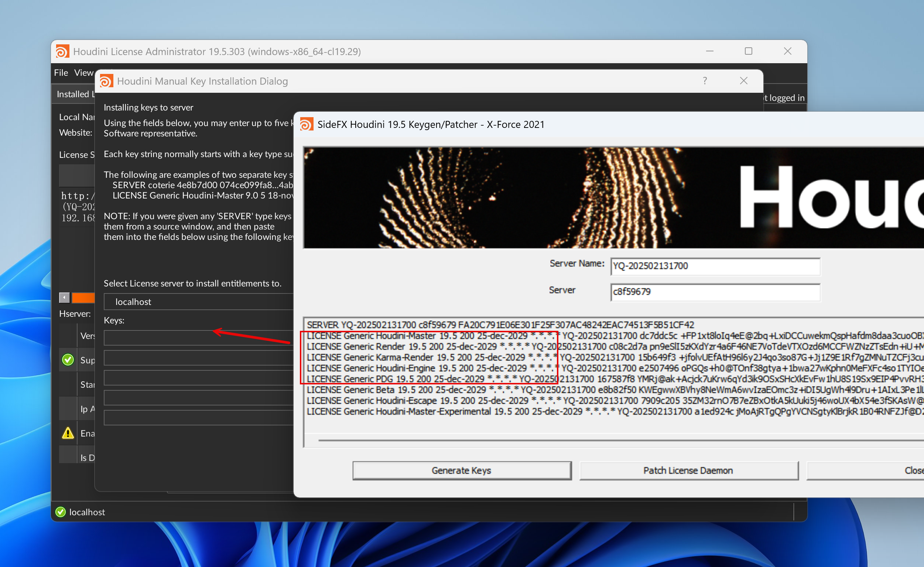Click the Houdini icon in Manual Key Installation Dialog title
The image size is (924, 567).
click(x=106, y=81)
